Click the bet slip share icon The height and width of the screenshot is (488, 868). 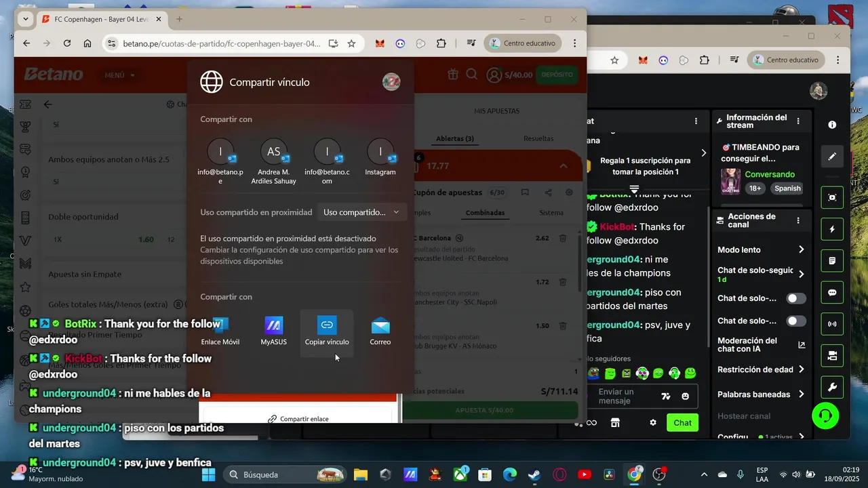tap(548, 192)
